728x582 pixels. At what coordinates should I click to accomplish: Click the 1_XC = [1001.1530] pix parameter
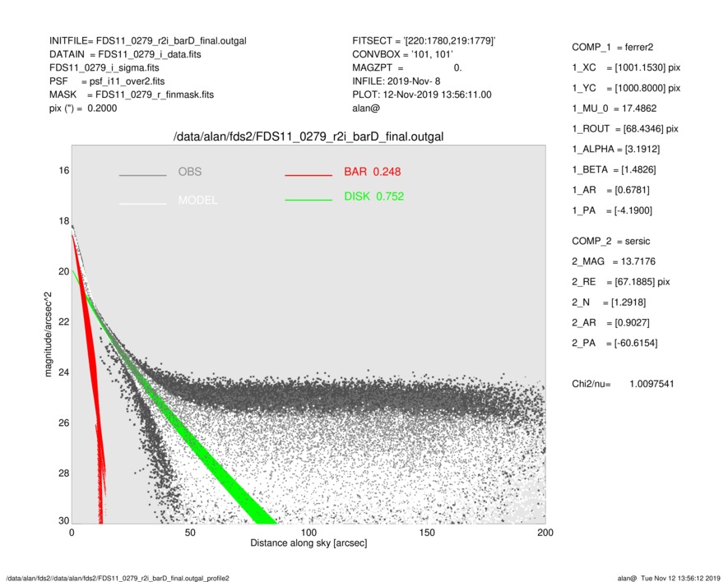coord(626,67)
